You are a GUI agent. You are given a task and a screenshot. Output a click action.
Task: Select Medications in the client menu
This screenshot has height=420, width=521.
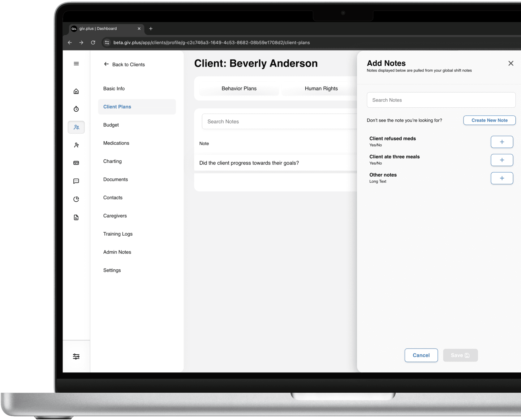[116, 143]
